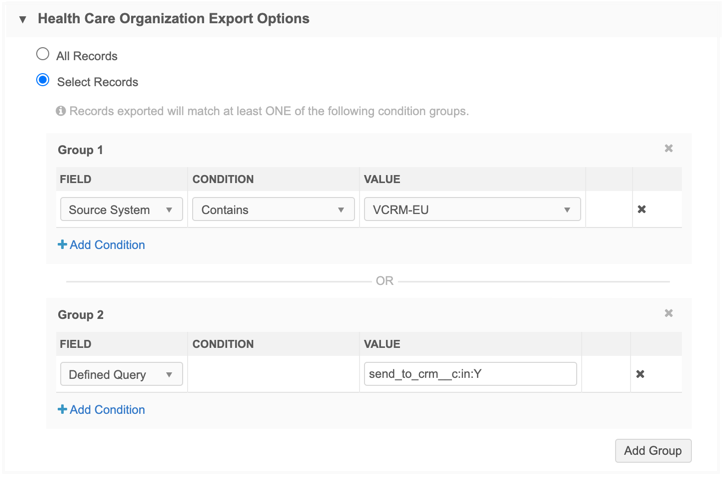Open the Contains condition dropdown

click(x=273, y=210)
